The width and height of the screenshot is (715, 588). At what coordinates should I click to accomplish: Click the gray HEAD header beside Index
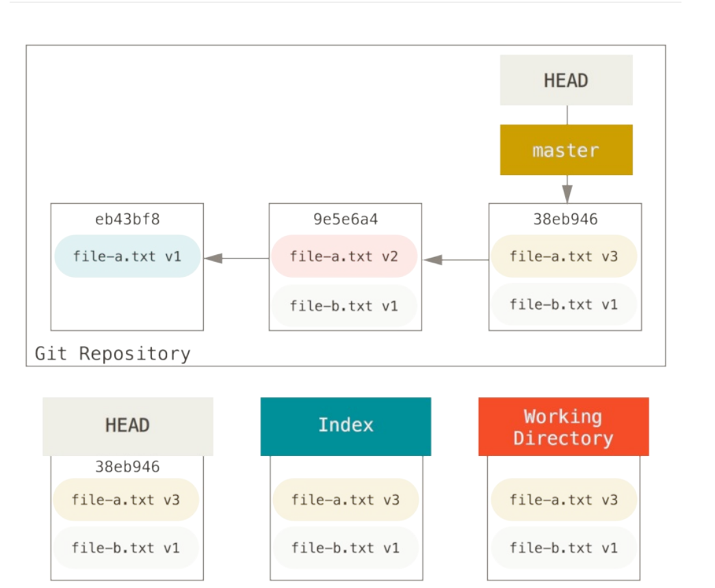point(127,426)
